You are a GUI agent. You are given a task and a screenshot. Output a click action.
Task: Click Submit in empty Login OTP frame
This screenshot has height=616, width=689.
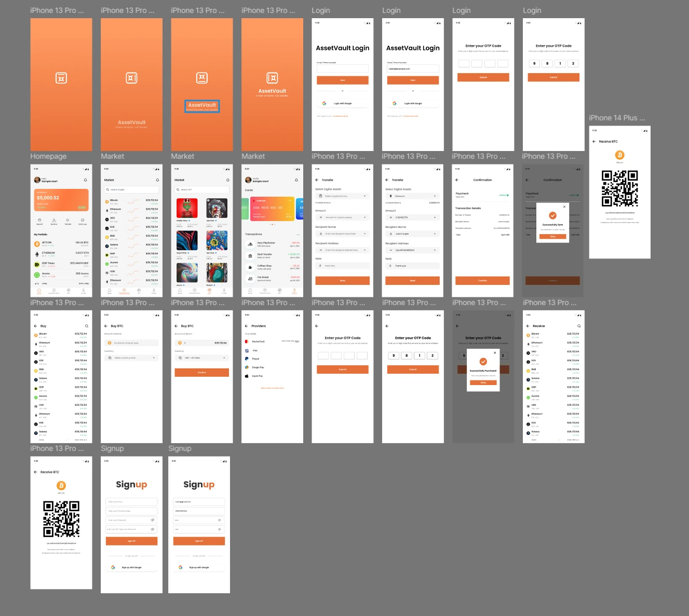point(483,77)
